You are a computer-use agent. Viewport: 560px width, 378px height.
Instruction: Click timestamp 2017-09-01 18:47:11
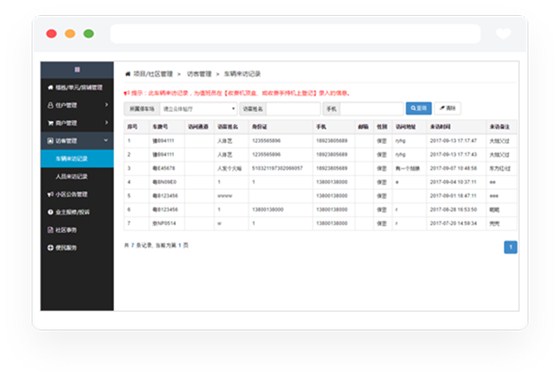(453, 196)
